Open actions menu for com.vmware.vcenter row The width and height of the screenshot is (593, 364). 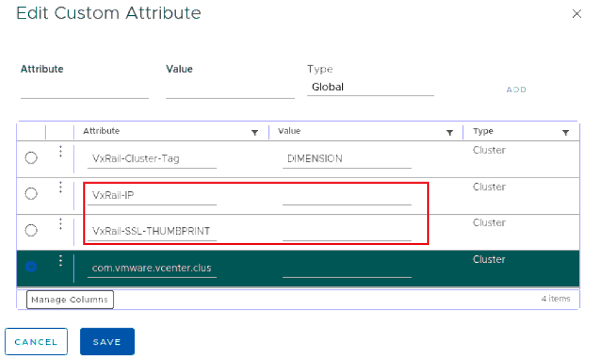(x=61, y=260)
